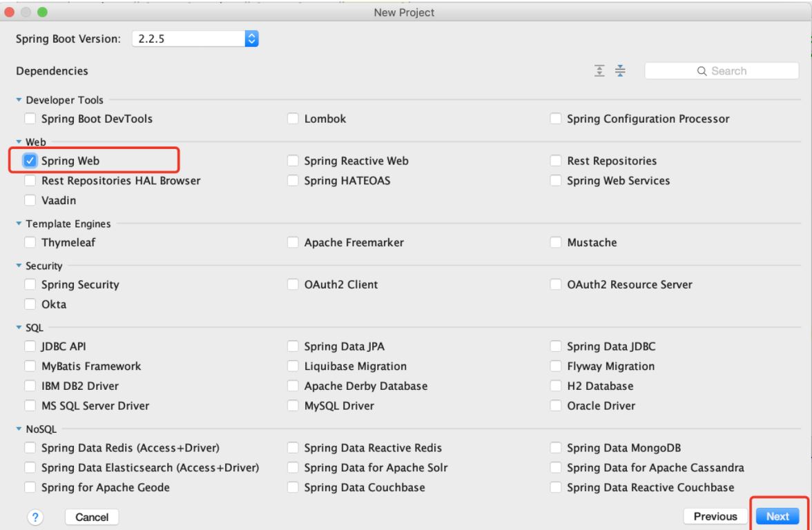Select Spring Data JPA checkbox
Screen dimensions: 812x530
point(293,346)
